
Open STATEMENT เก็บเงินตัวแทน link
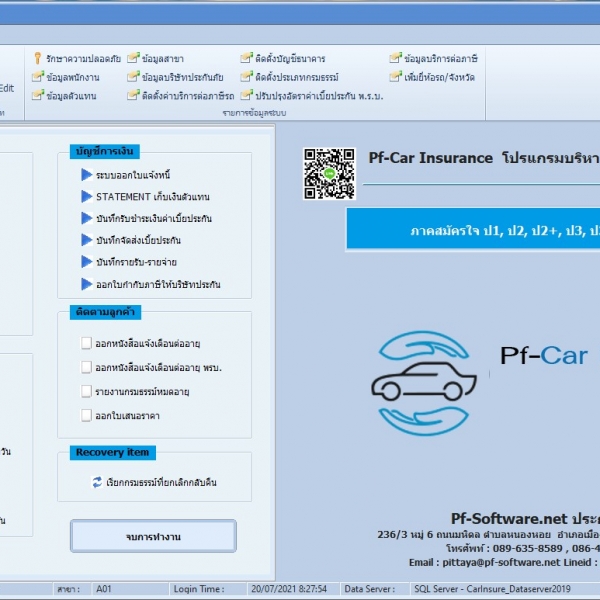(153, 197)
